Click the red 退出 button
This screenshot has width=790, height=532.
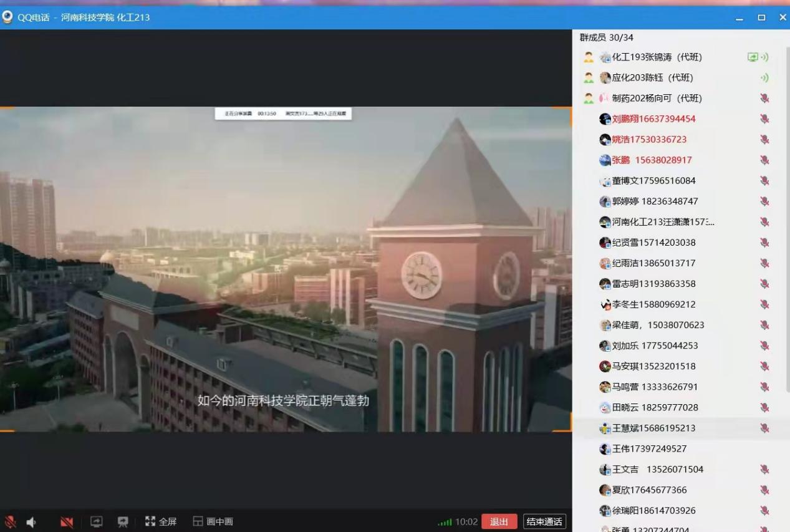pyautogui.click(x=499, y=522)
